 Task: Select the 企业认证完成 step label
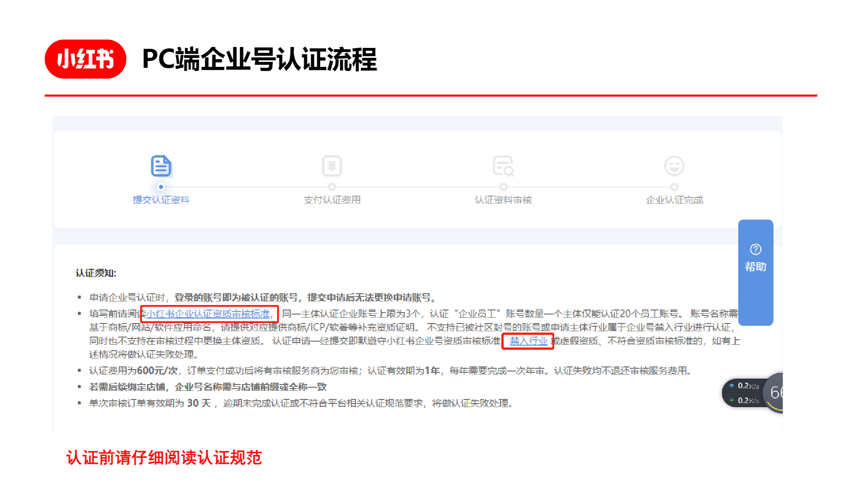(674, 200)
